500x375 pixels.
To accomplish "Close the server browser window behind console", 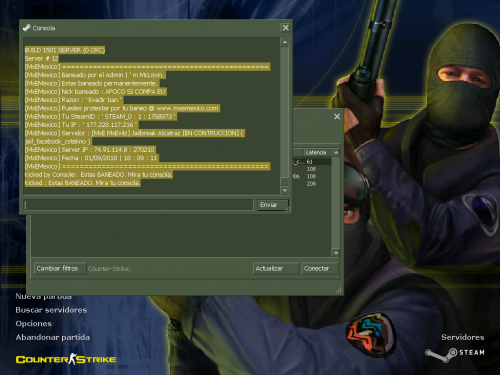I will point(337,116).
